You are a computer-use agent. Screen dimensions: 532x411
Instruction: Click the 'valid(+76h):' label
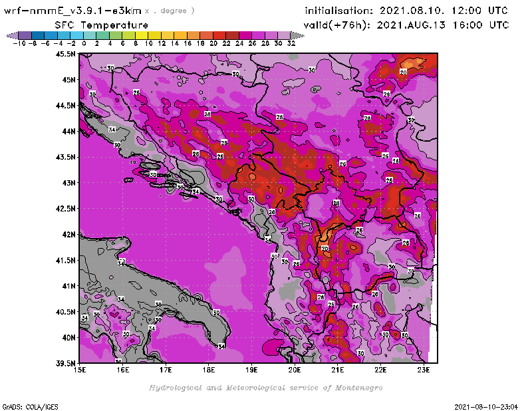pos(337,25)
